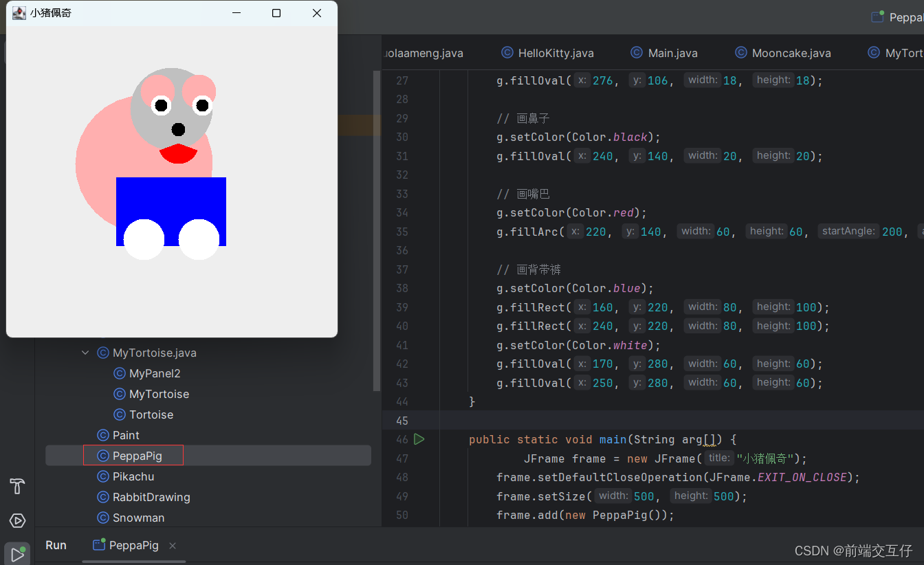Screen dimensions: 924x565
Task: Open the MyTort… editor tab
Action: point(895,53)
